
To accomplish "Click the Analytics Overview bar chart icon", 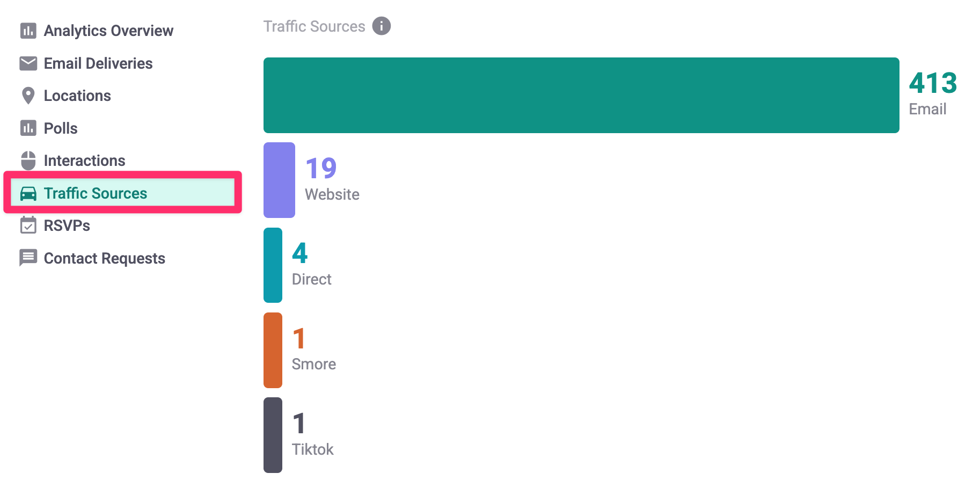I will (x=28, y=31).
